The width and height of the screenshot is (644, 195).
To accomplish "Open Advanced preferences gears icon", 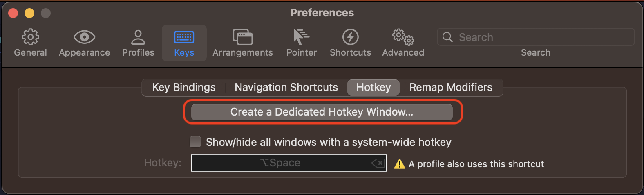I will (x=403, y=37).
